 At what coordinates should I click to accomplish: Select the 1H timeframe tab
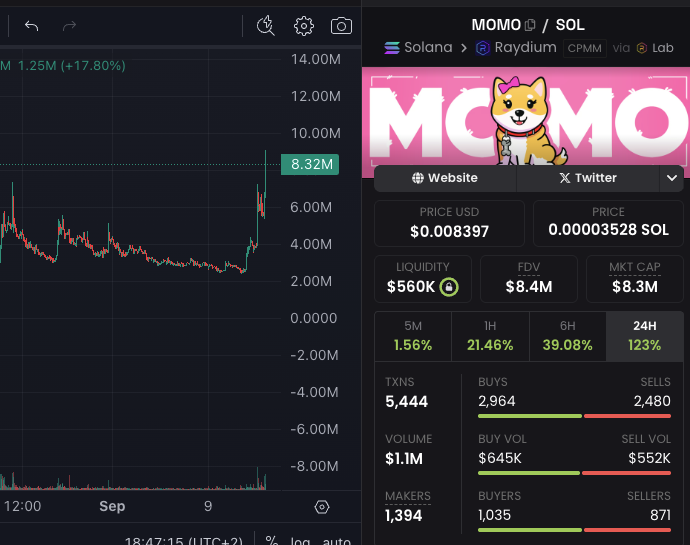(x=490, y=336)
